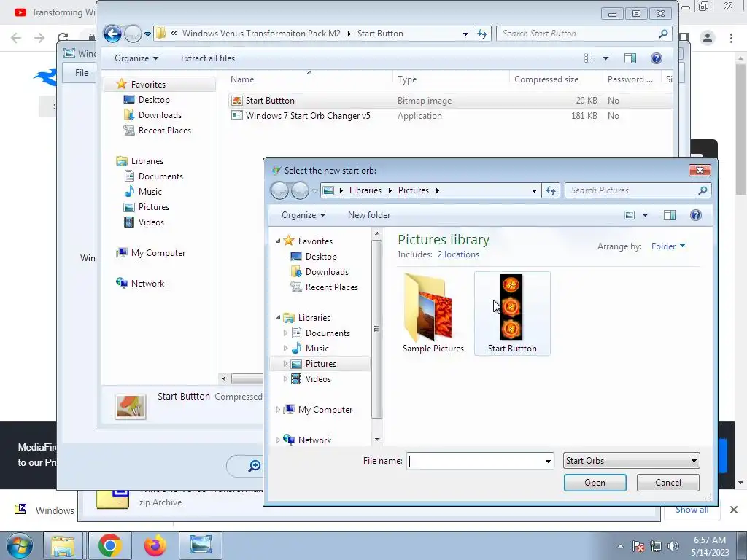Open the File name history dropdown arrow
747x560 pixels.
[x=548, y=461]
